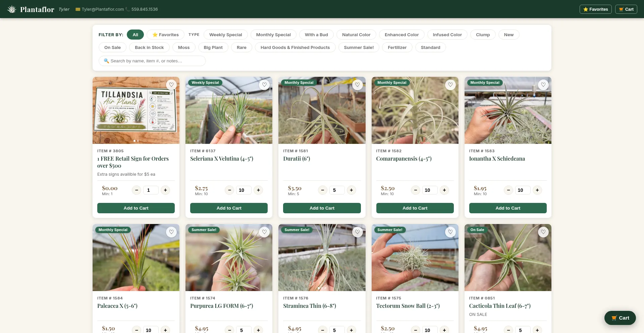Decrease quantity for Retail Sign item
The width and height of the screenshot is (644, 333).
(137, 190)
